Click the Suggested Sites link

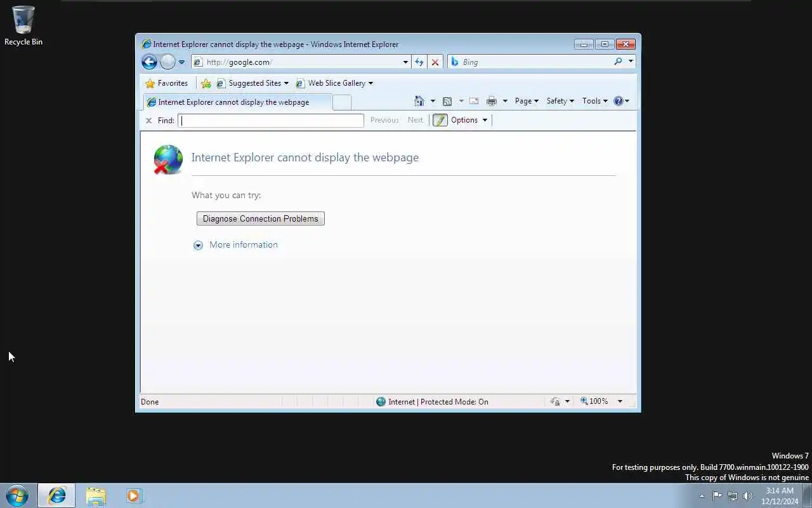pos(252,83)
